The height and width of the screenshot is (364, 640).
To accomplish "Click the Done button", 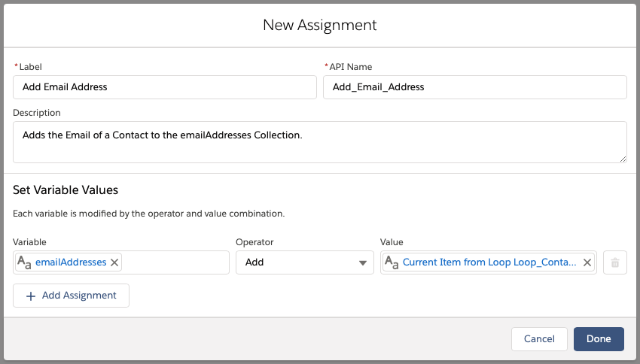I will point(599,338).
